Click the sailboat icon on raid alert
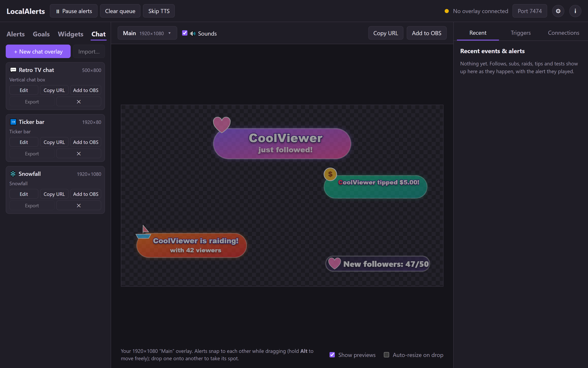 144,232
